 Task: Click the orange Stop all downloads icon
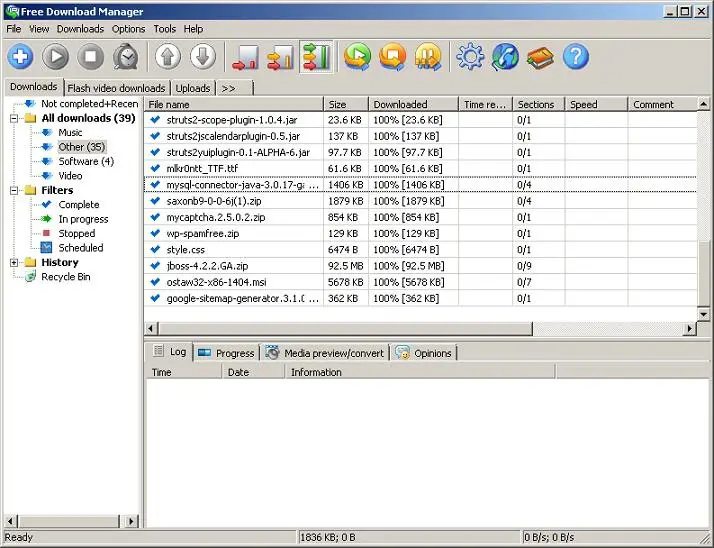393,57
